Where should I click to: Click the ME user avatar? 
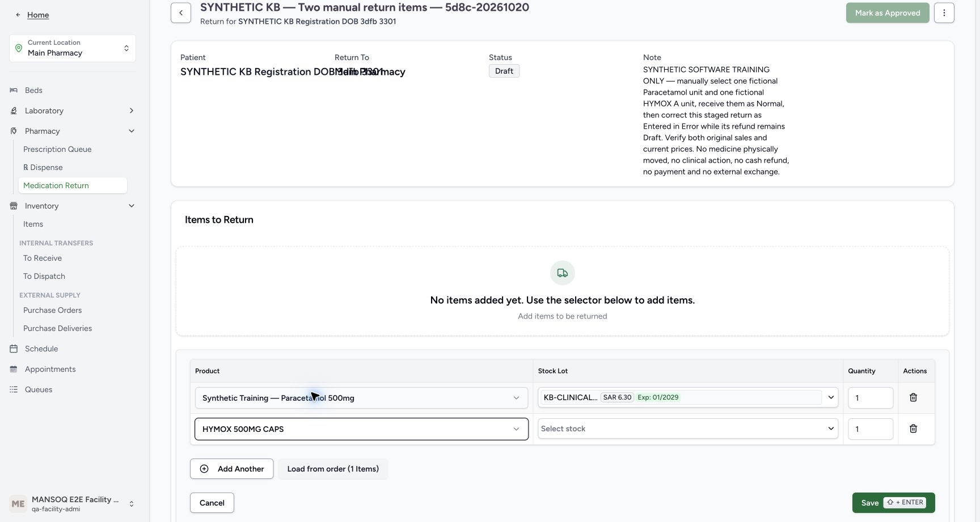click(x=18, y=503)
